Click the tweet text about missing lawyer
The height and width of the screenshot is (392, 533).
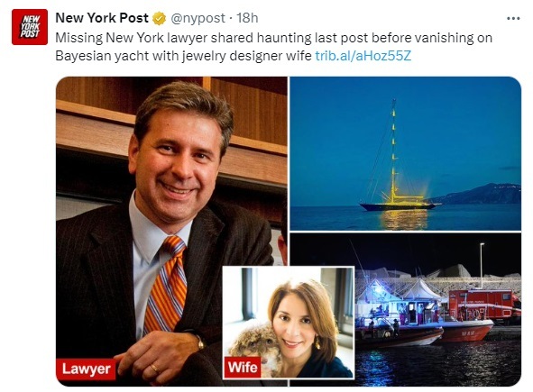273,47
